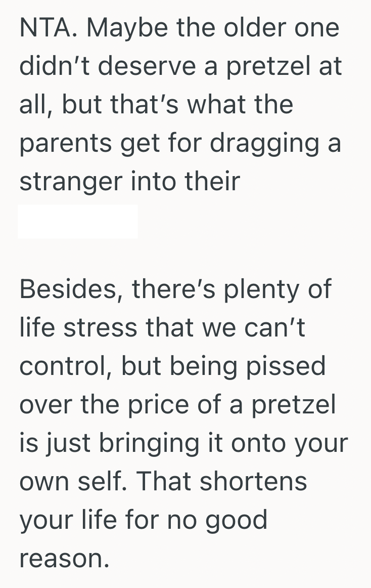Click on the word "stress"
The image size is (371, 588).
pos(100,327)
